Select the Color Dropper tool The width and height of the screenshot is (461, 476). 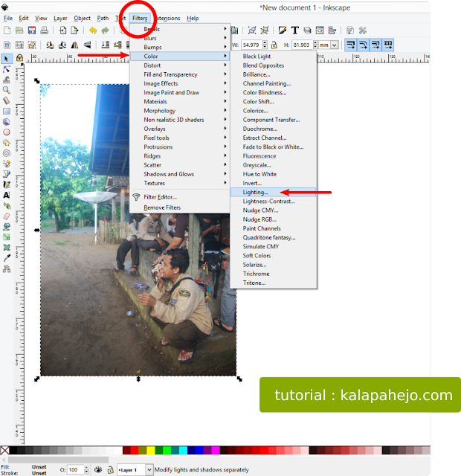[7, 258]
